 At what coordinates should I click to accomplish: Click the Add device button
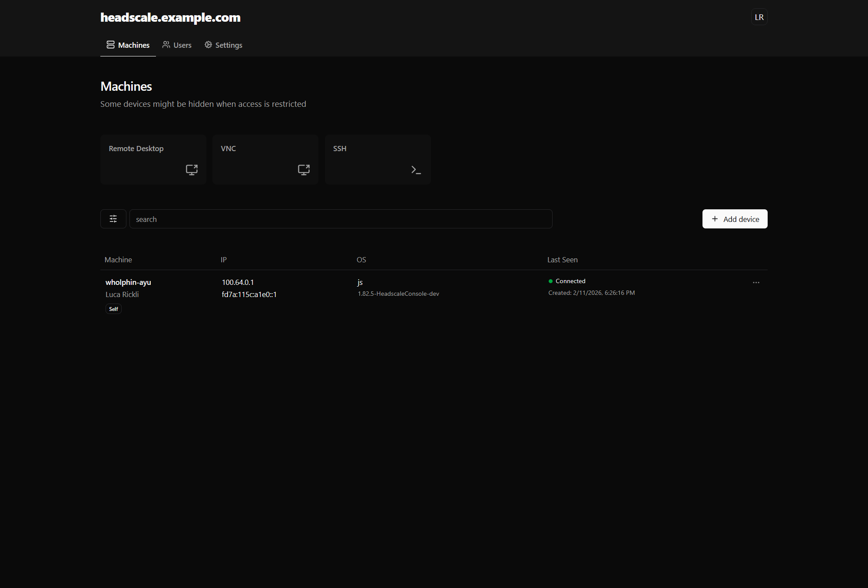pos(735,219)
